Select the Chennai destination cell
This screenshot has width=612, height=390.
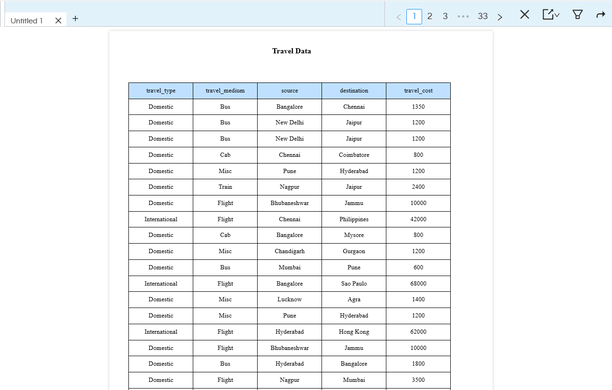point(354,107)
